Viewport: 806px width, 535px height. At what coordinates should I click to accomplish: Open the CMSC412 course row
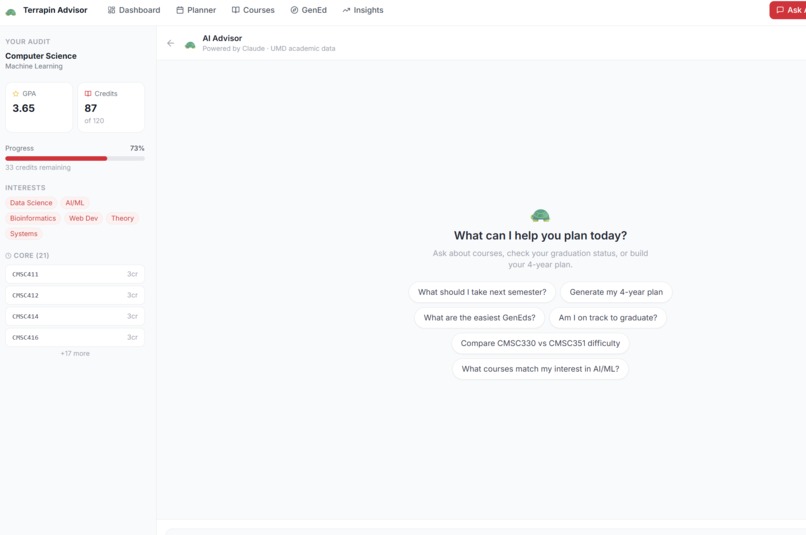coord(75,296)
